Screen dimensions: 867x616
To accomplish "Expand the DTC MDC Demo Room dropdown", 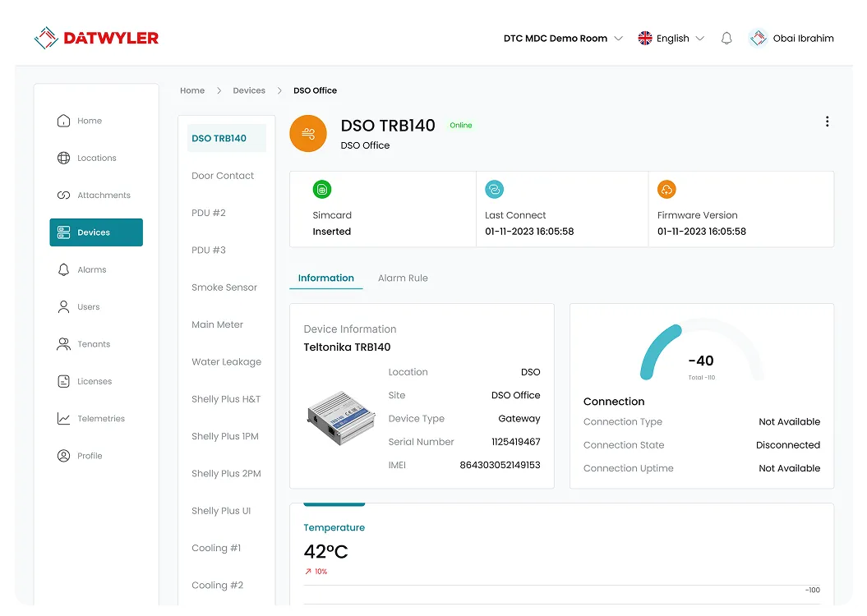I will [563, 38].
